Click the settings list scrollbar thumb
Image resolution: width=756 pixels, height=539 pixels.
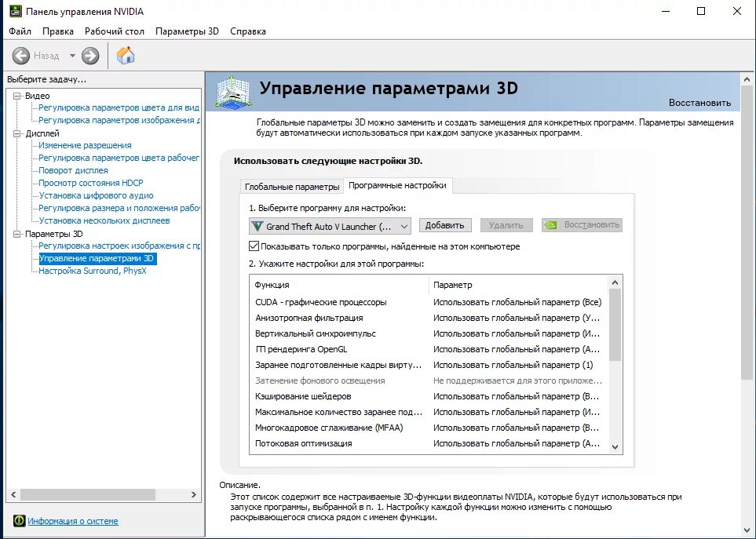[615, 325]
